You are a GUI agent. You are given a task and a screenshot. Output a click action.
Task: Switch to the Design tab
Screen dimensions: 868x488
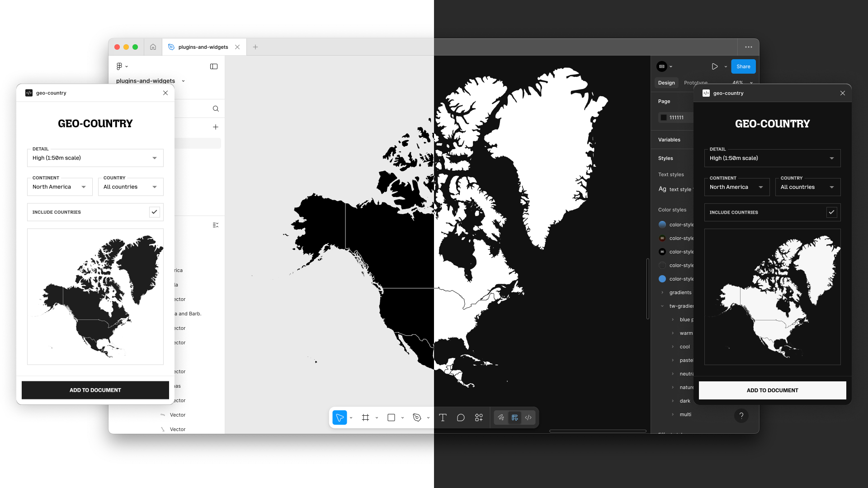666,83
